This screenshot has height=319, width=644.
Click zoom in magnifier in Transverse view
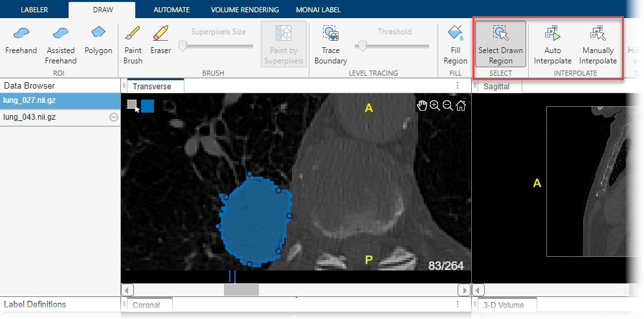[x=434, y=105]
